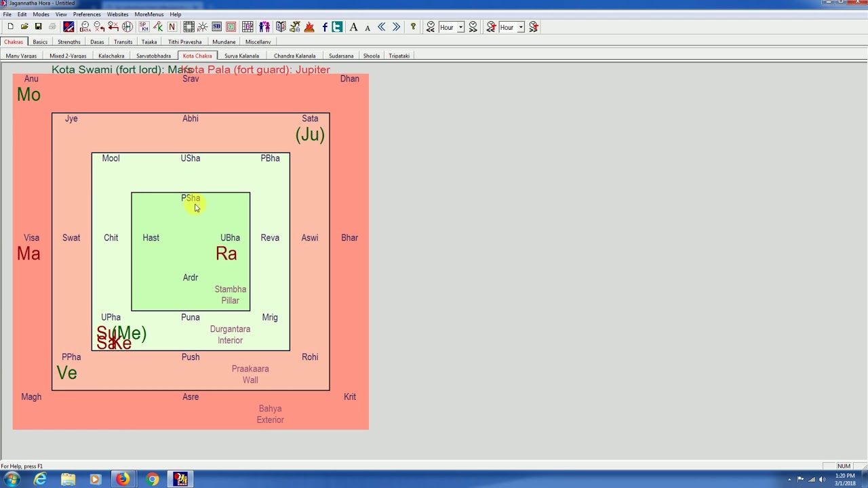Click the red and blue chart icon
Viewport: 868px width, 488px height.
coord(68,27)
